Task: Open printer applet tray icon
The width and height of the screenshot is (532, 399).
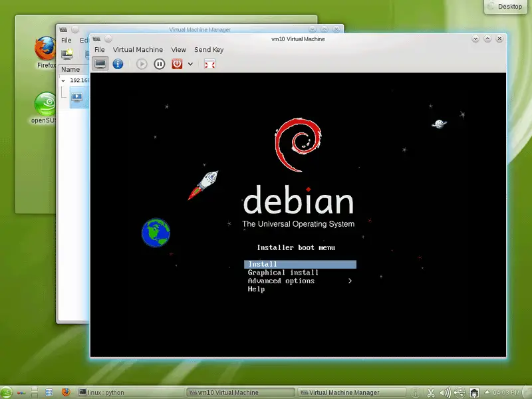Action: click(474, 393)
